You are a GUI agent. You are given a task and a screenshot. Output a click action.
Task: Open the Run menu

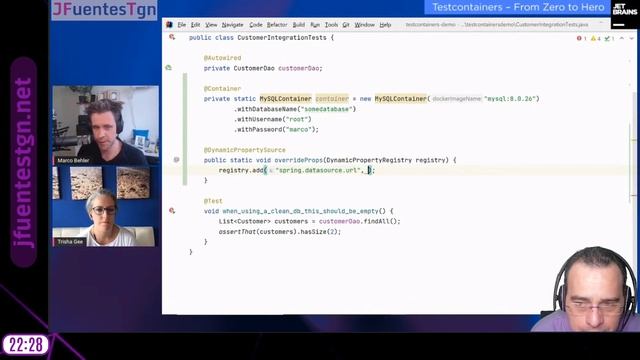pyautogui.click(x=315, y=25)
